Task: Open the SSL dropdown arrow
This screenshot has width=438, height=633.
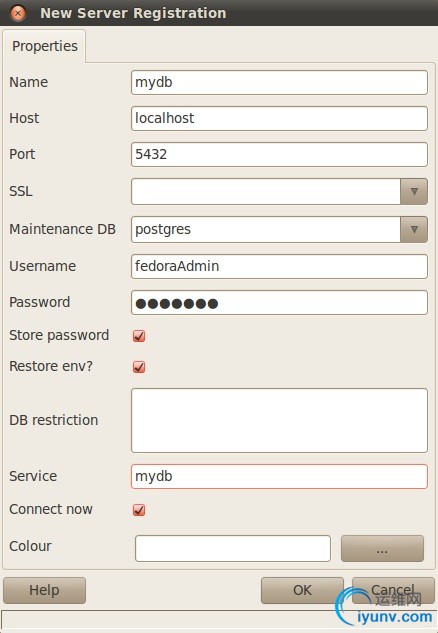Action: click(414, 191)
